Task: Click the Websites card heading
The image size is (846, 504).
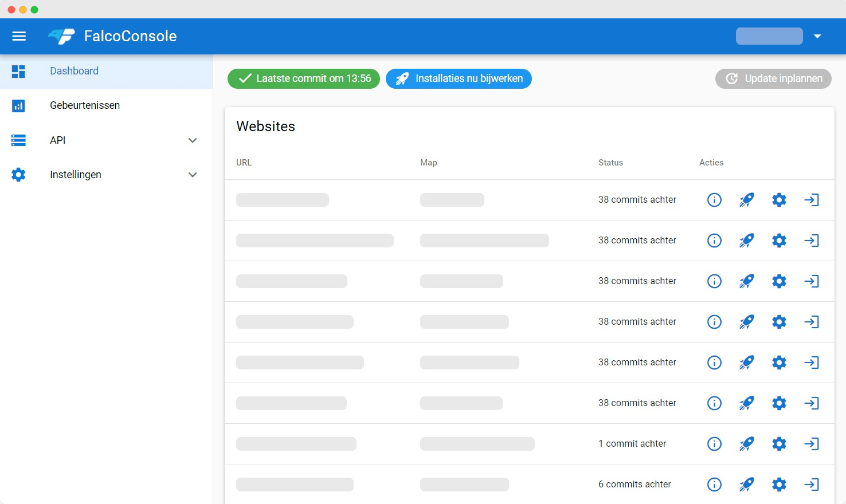Action: click(x=266, y=127)
